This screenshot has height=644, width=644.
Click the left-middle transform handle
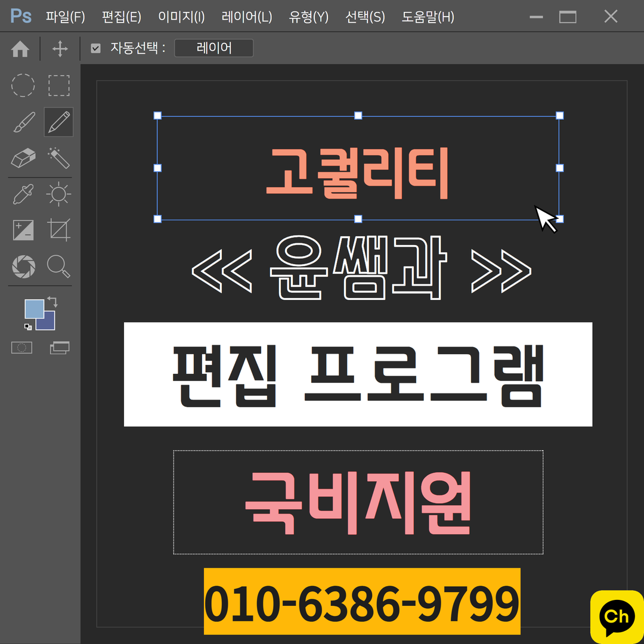(x=157, y=168)
